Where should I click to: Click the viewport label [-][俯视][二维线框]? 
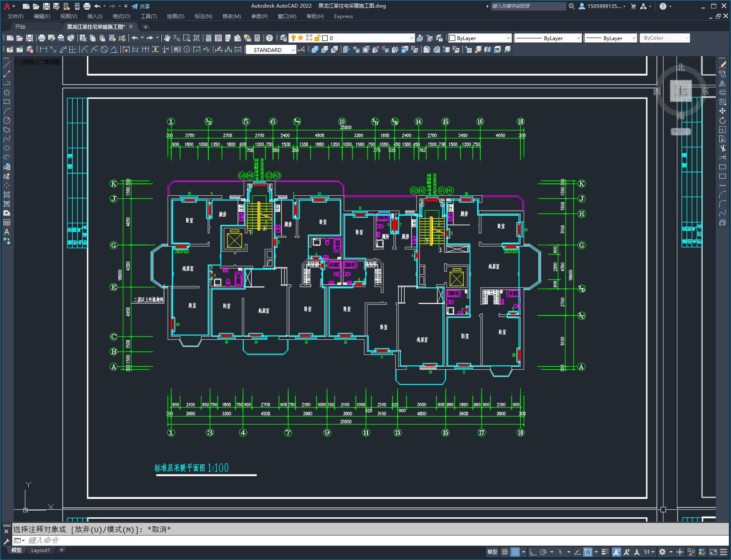pos(38,62)
